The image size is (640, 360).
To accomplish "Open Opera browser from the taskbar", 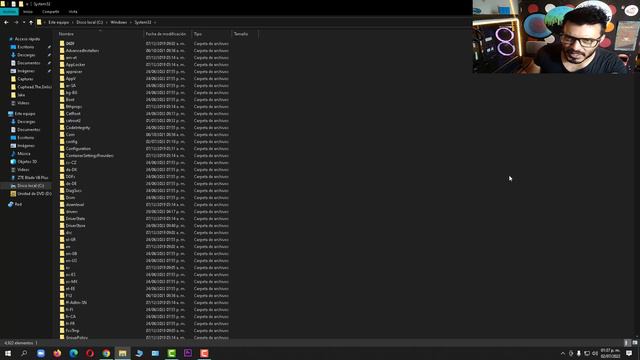I will click(x=90, y=353).
